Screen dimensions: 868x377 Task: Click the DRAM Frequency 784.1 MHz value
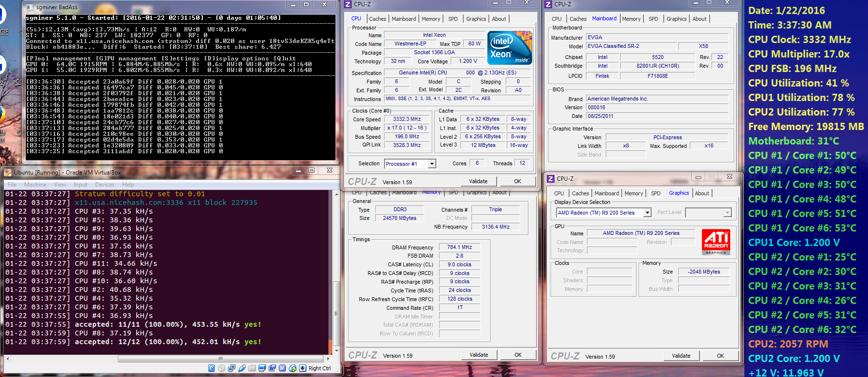[459, 247]
